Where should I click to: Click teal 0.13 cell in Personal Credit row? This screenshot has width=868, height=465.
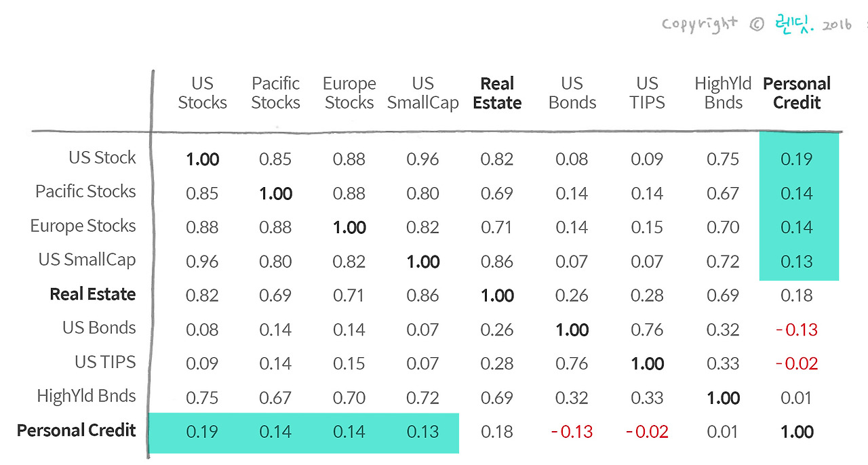click(x=422, y=432)
